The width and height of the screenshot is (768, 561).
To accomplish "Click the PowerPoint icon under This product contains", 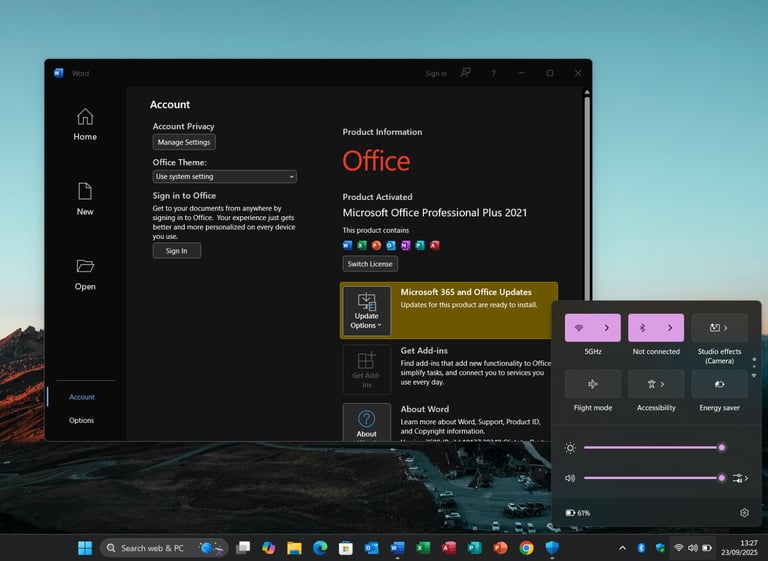I will click(x=376, y=245).
